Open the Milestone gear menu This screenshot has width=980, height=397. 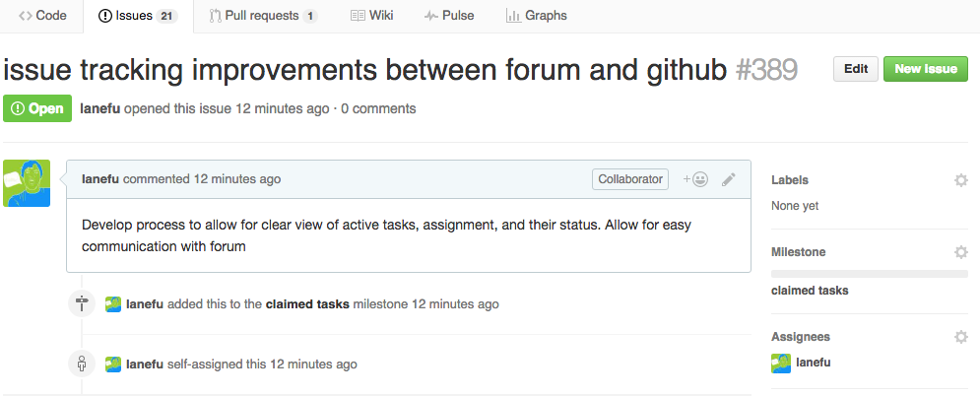(x=961, y=252)
